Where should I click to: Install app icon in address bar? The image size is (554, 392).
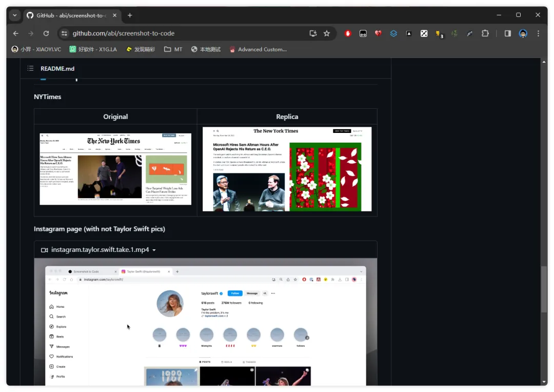(x=313, y=33)
